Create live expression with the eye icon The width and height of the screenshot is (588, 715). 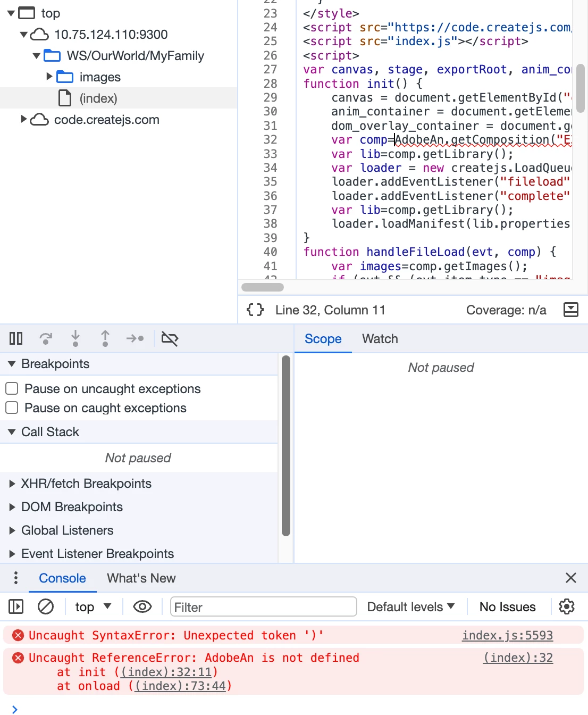142,606
